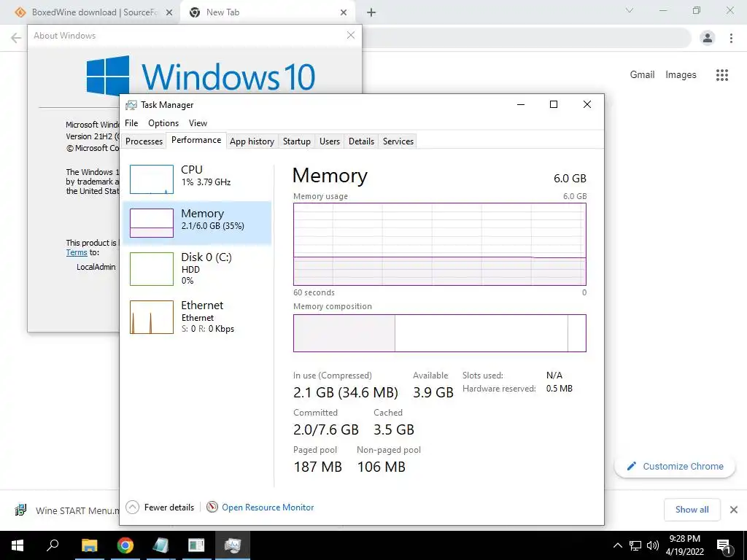This screenshot has width=747, height=560.
Task: Open the Google apps grid icon
Action: pyautogui.click(x=721, y=75)
